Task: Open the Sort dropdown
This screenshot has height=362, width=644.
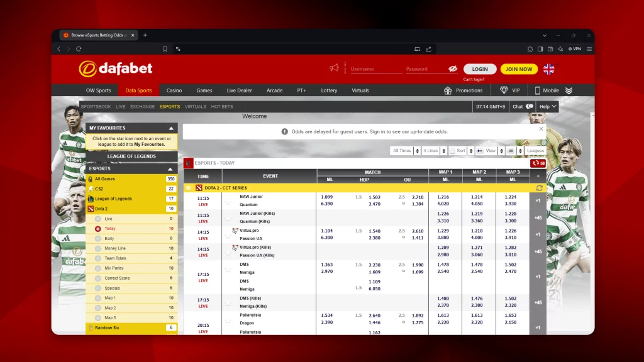Action: pyautogui.click(x=461, y=151)
